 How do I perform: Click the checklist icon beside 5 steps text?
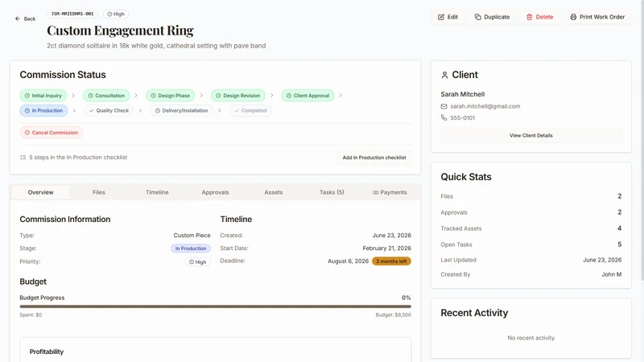coord(23,158)
